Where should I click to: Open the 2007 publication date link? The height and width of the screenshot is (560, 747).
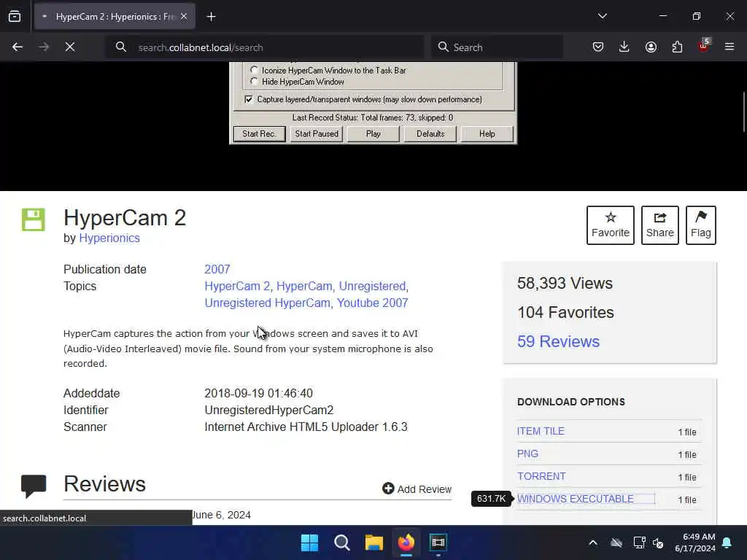217,270
